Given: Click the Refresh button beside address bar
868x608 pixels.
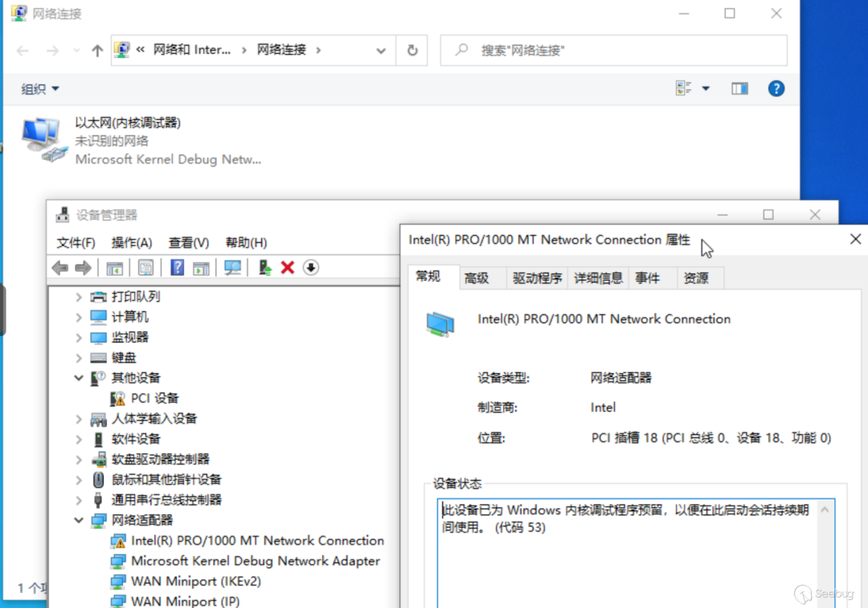Looking at the screenshot, I should [x=412, y=51].
